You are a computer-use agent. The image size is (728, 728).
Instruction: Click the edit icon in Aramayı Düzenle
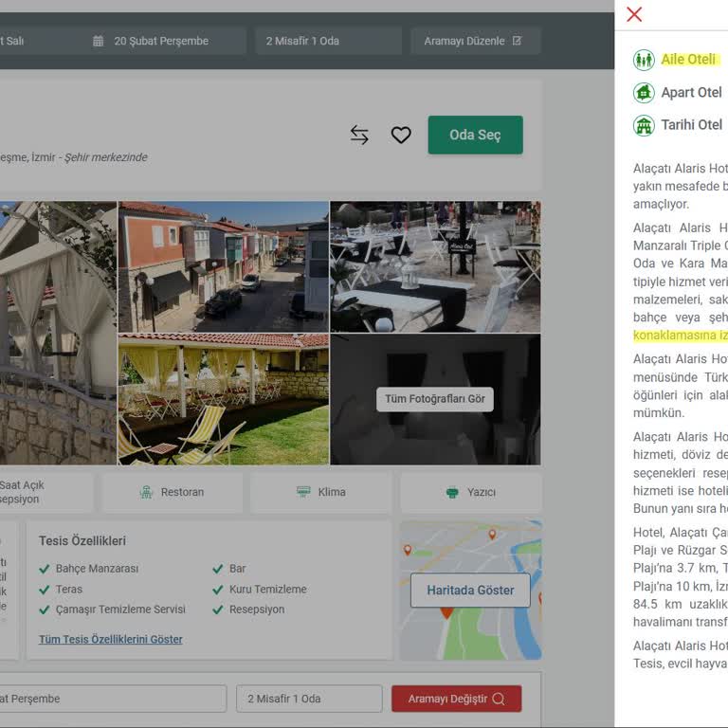(x=517, y=41)
